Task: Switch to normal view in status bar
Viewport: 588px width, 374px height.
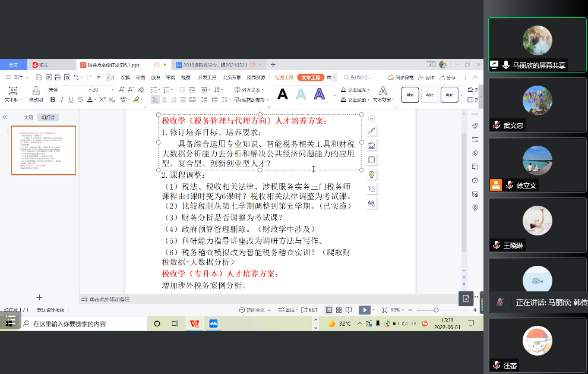Action: click(x=330, y=310)
